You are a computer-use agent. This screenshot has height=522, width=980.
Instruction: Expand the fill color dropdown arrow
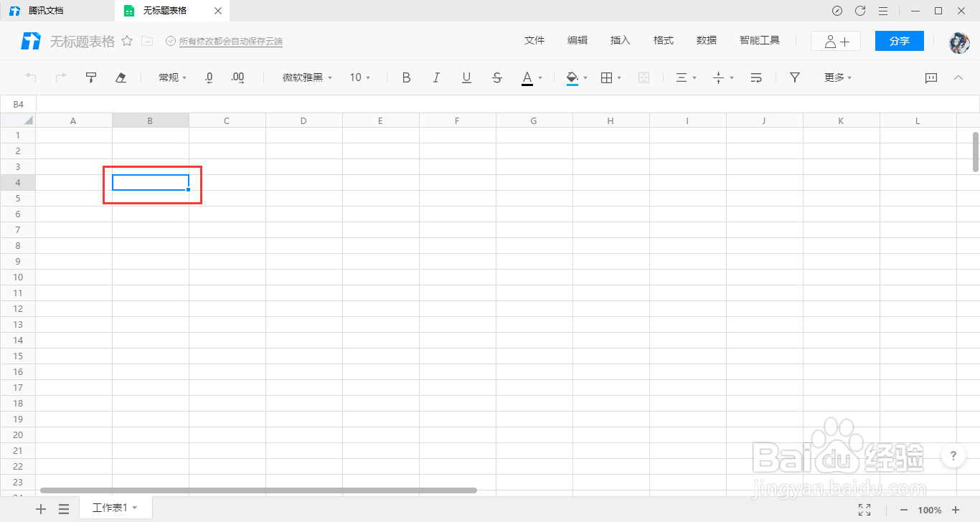[x=585, y=78]
